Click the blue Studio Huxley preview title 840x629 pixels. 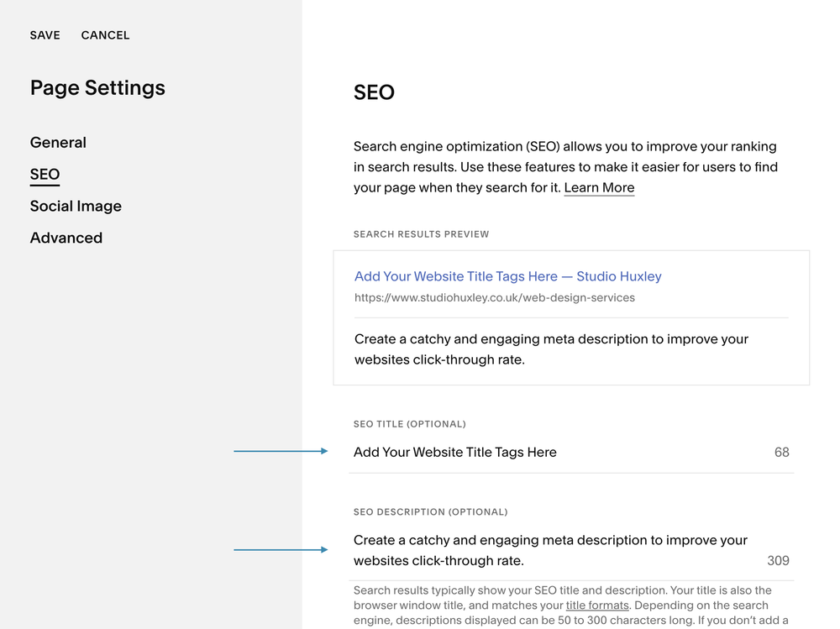[x=507, y=276]
